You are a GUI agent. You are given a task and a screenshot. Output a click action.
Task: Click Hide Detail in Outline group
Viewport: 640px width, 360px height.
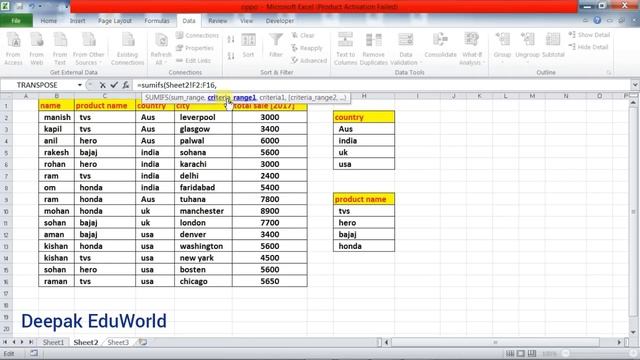pos(588,47)
